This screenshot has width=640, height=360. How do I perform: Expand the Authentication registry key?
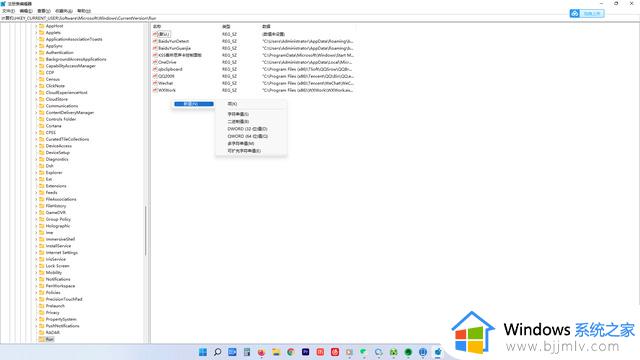[x=36, y=53]
